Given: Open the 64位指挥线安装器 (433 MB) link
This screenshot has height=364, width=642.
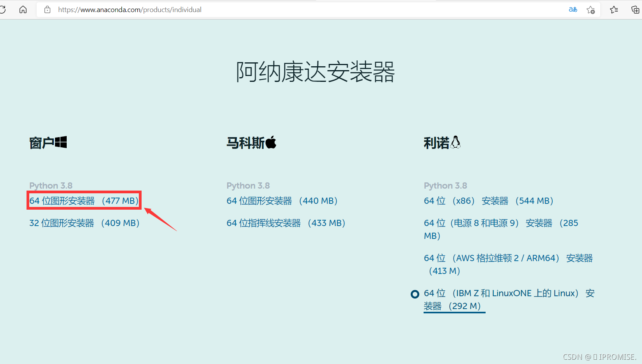Looking at the screenshot, I should 286,223.
